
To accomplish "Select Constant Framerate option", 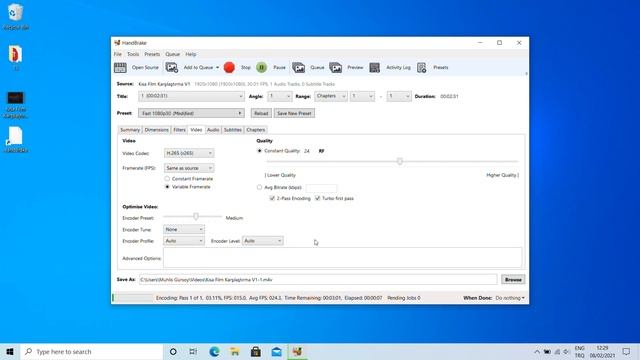I will (x=167, y=179).
